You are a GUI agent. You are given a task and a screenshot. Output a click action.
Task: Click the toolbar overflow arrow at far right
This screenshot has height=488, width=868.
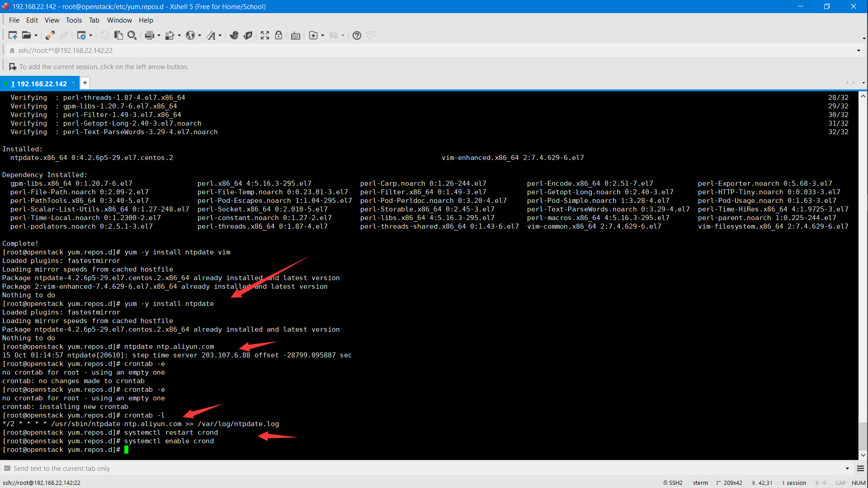[x=864, y=38]
